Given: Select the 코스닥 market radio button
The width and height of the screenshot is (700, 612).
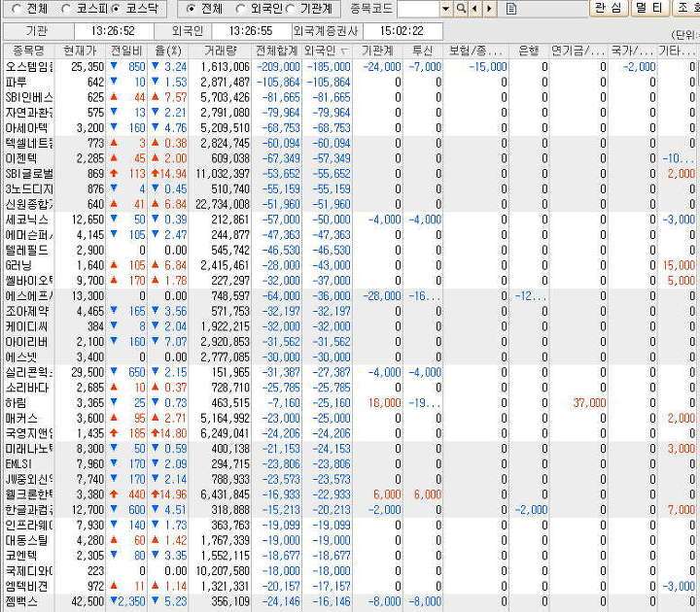Looking at the screenshot, I should pos(115,8).
